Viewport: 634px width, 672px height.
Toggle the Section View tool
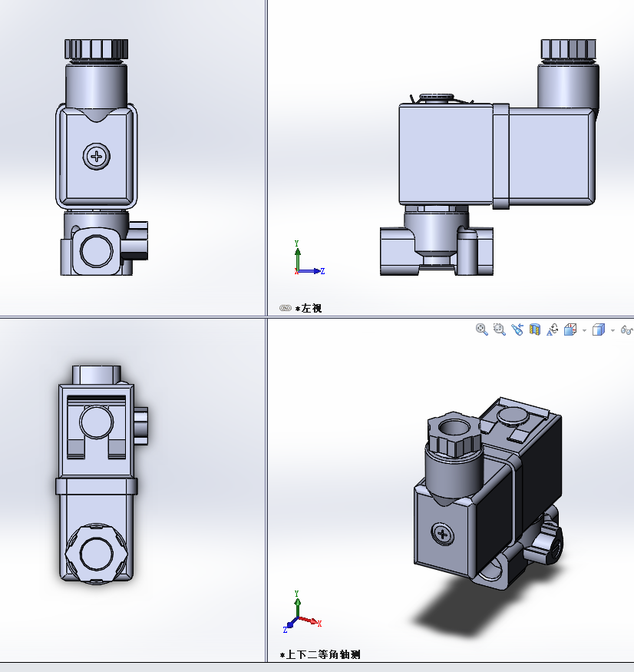pyautogui.click(x=535, y=329)
